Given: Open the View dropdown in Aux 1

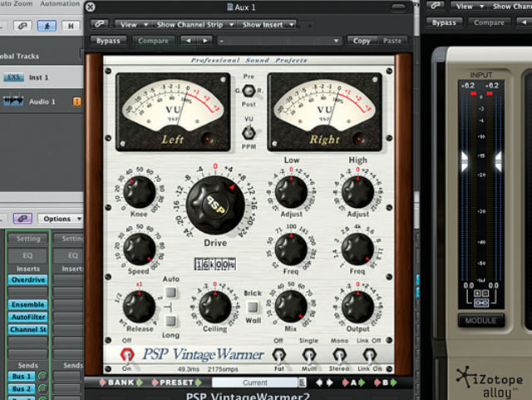Looking at the screenshot, I should pos(132,24).
